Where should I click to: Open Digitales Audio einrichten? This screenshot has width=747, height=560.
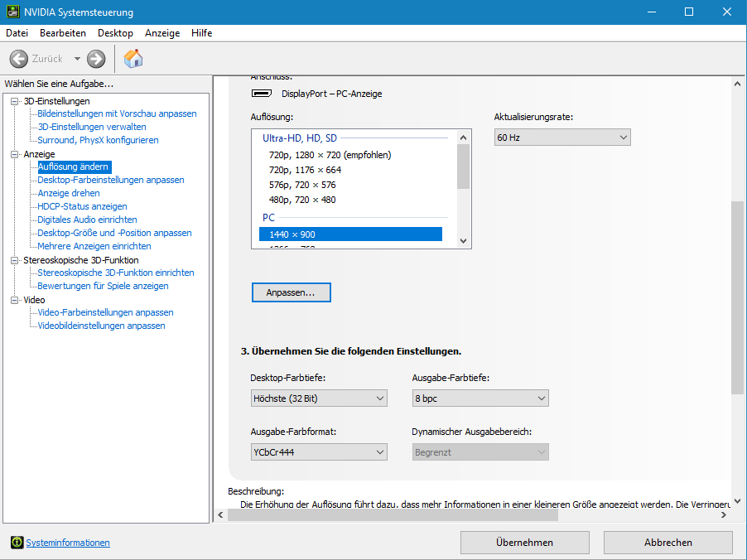click(87, 220)
